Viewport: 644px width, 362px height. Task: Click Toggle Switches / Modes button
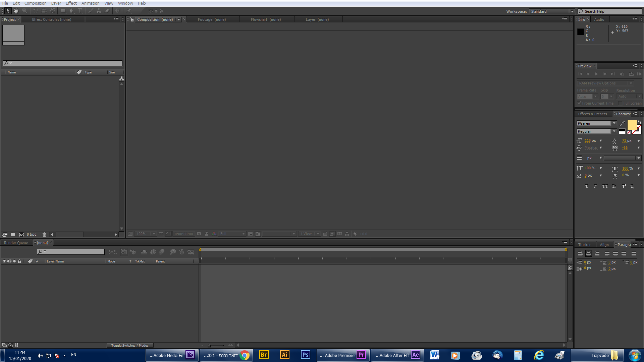130,345
